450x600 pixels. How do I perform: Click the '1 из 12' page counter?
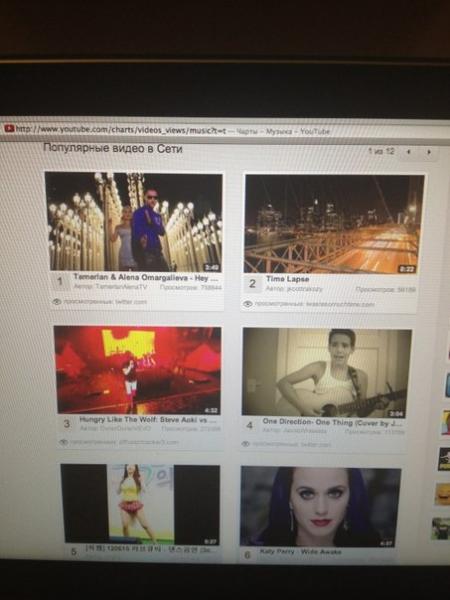click(381, 151)
